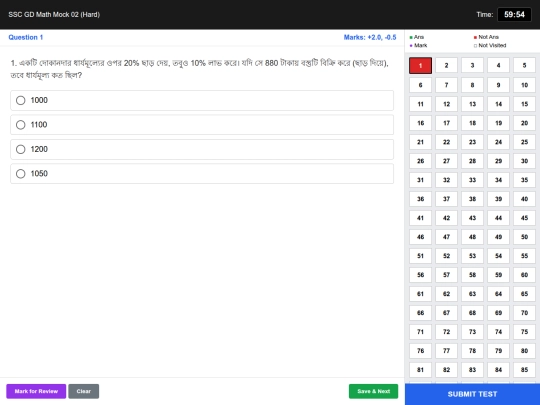Go to question 61
Image resolution: width=540 pixels, height=405 pixels.
pos(420,294)
